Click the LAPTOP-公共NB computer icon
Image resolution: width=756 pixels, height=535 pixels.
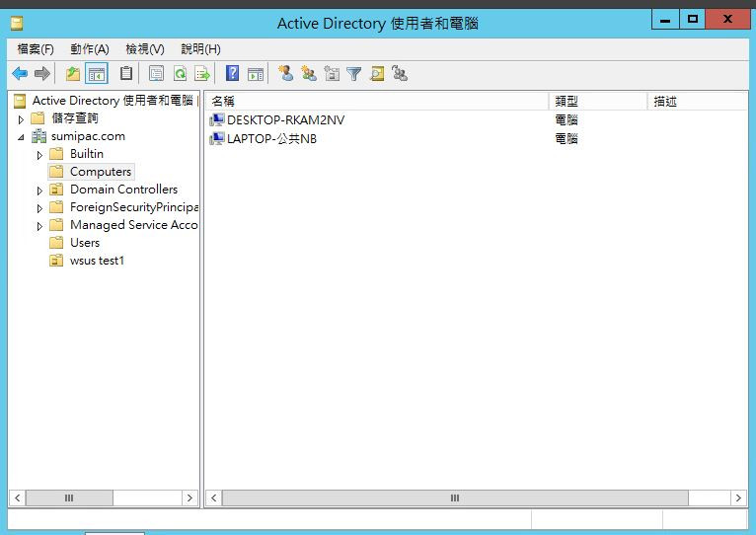[x=217, y=138]
